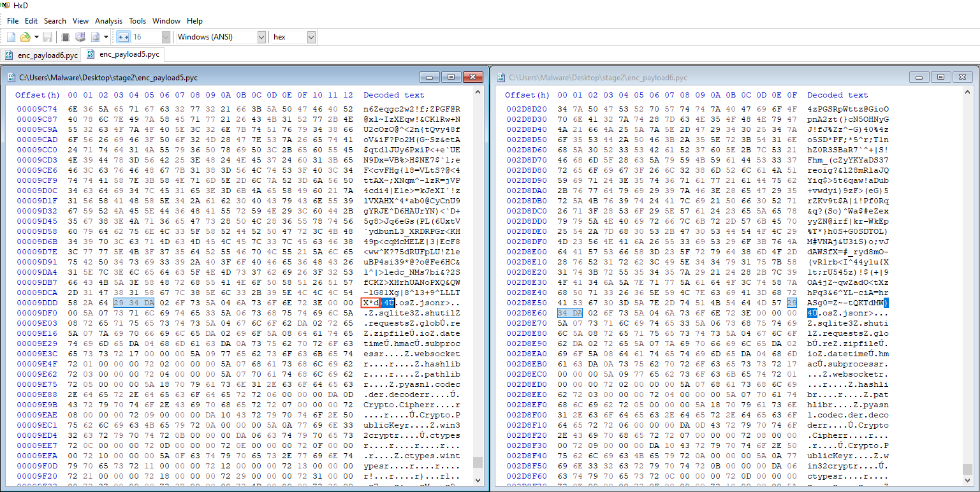Click the Open file folder icon
Image resolution: width=980 pixels, height=492 pixels.
(x=25, y=37)
